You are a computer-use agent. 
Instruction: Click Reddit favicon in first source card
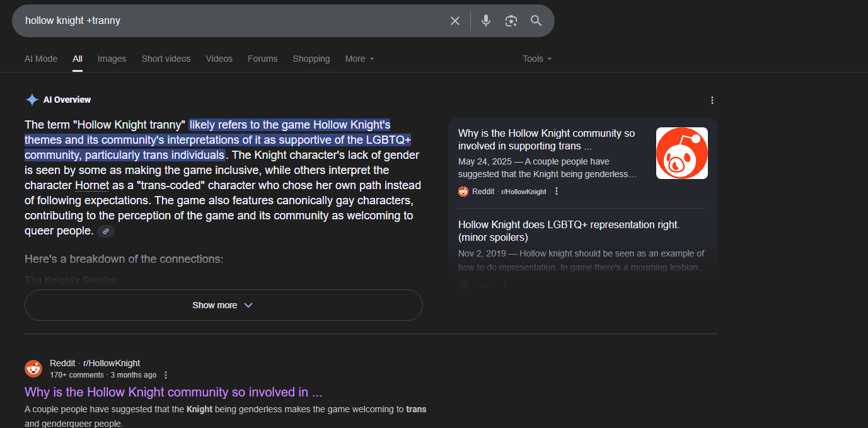tap(463, 192)
